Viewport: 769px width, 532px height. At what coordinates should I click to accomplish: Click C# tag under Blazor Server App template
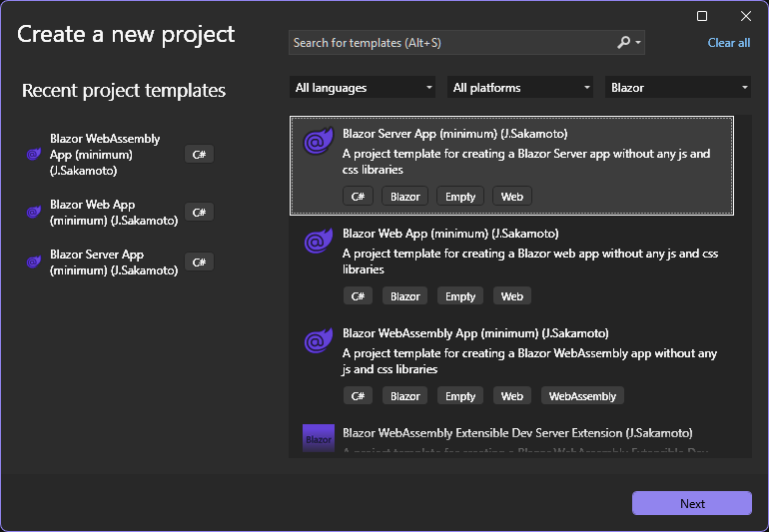coord(358,196)
